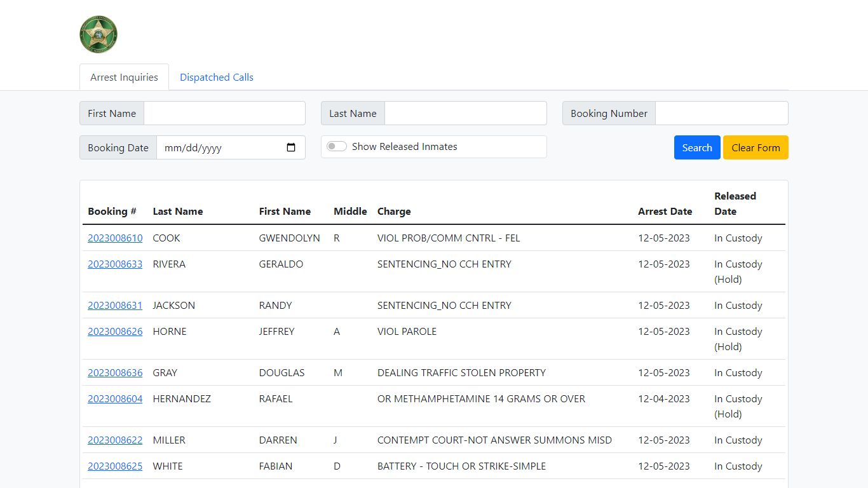Click arrest date 12-04-2023
This screenshot has width=868, height=488.
[x=664, y=398]
